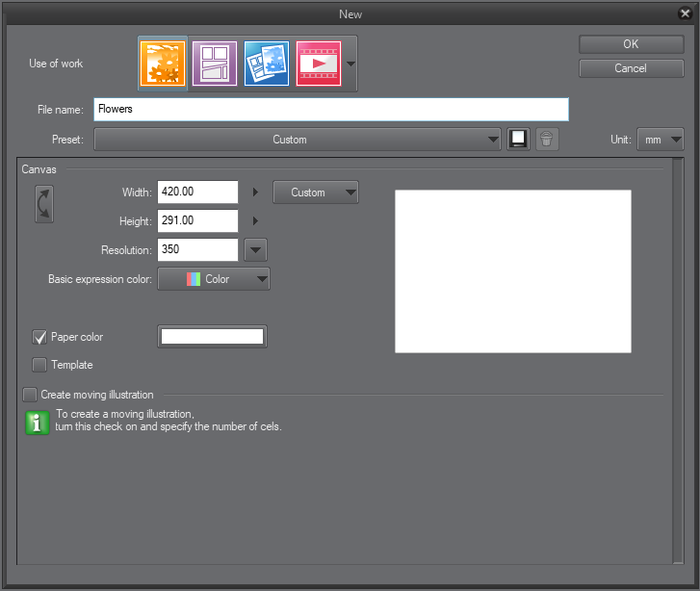This screenshot has width=700, height=591.
Task: Click the OK button
Action: 632,44
